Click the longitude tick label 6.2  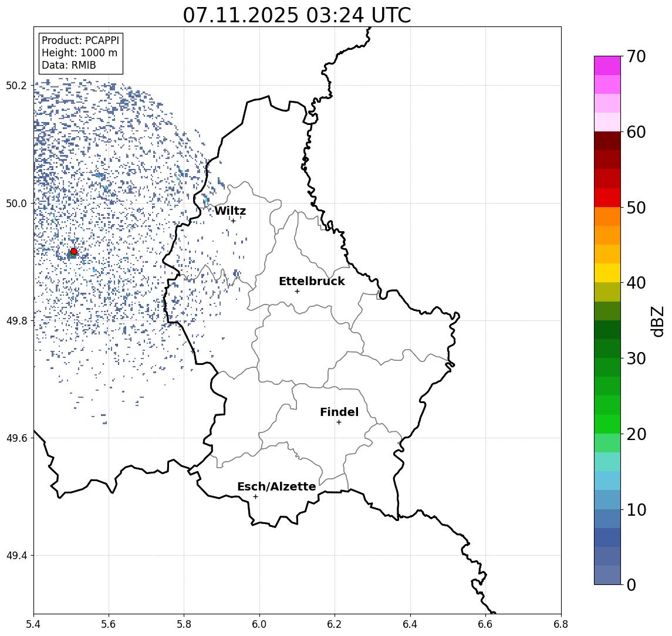(335, 624)
